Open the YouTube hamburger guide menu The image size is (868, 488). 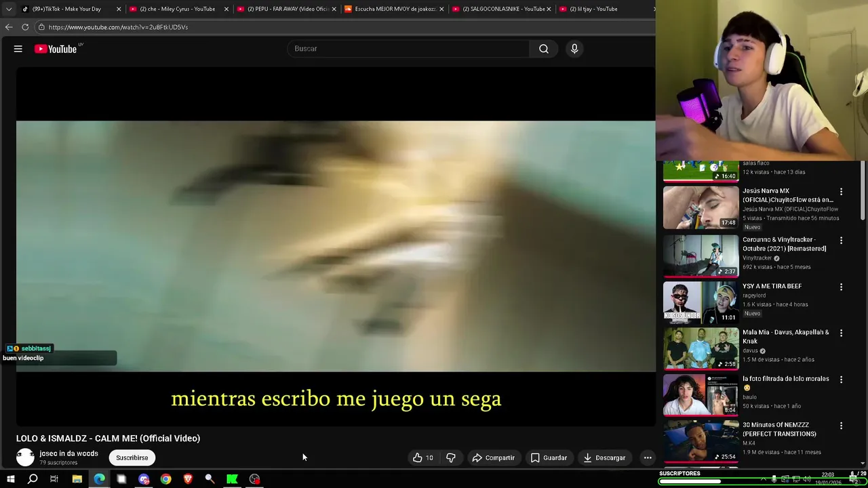[18, 49]
